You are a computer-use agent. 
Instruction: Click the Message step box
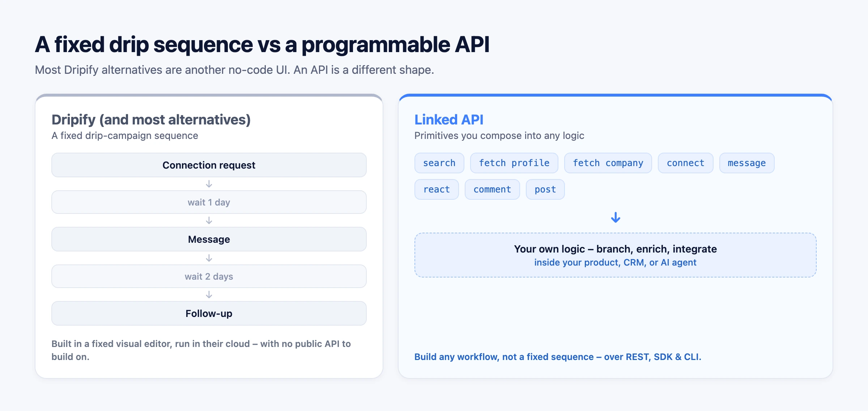click(209, 239)
